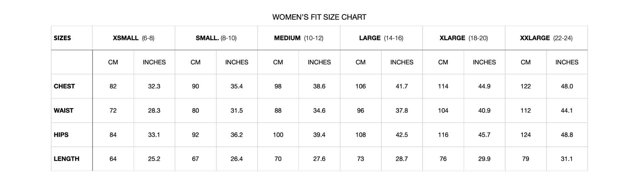The height and width of the screenshot is (179, 644).
Task: Select the SMALL (8-10) column header
Action: [216, 38]
